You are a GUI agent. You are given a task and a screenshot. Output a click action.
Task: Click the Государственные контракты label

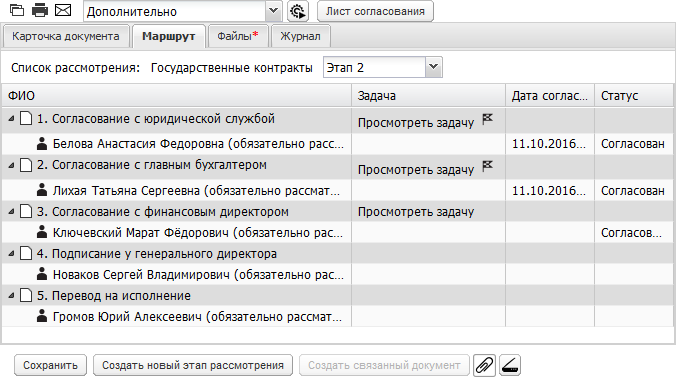click(232, 68)
